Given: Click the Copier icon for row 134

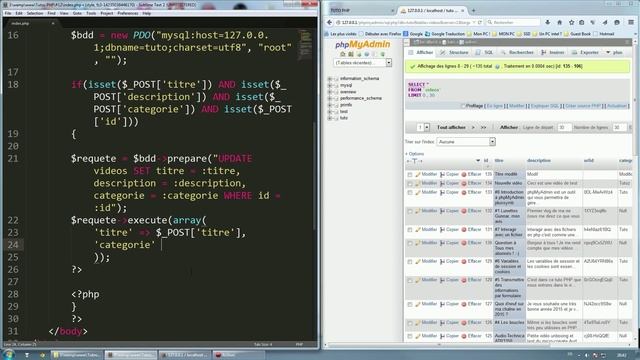Looking at the screenshot, I should click(x=442, y=183).
